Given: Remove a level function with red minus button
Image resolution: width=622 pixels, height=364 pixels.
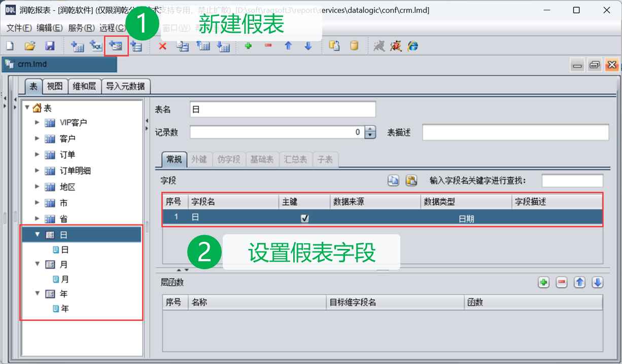Looking at the screenshot, I should pos(562,282).
